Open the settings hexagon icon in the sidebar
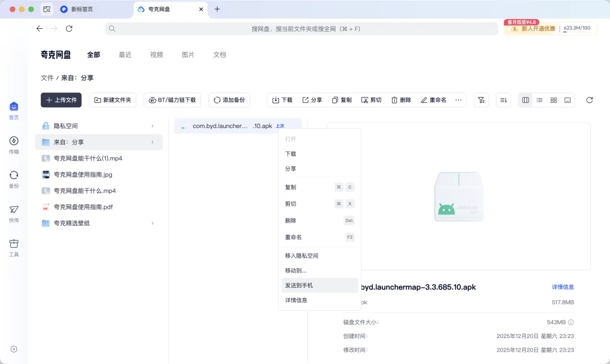The width and height of the screenshot is (610, 364). 14,349
